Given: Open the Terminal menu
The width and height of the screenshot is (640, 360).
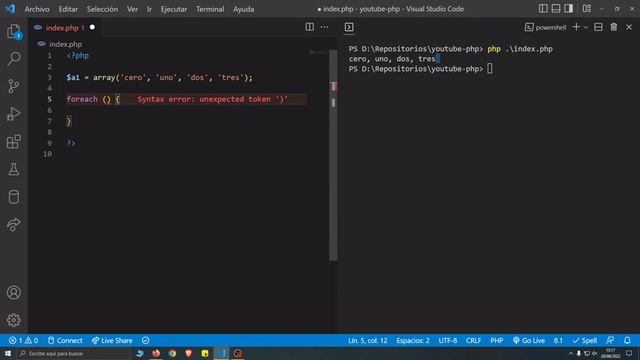Looking at the screenshot, I should [x=210, y=9].
